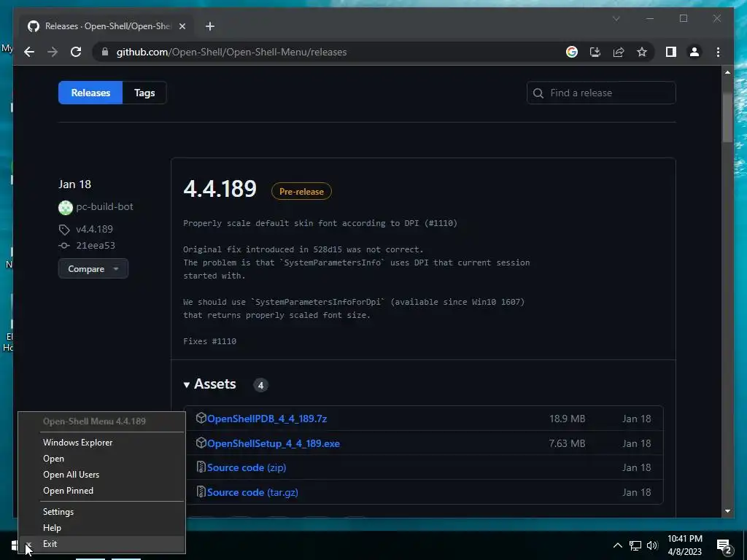Open the network tray icon
The width and height of the screenshot is (747, 560).
coord(635,545)
